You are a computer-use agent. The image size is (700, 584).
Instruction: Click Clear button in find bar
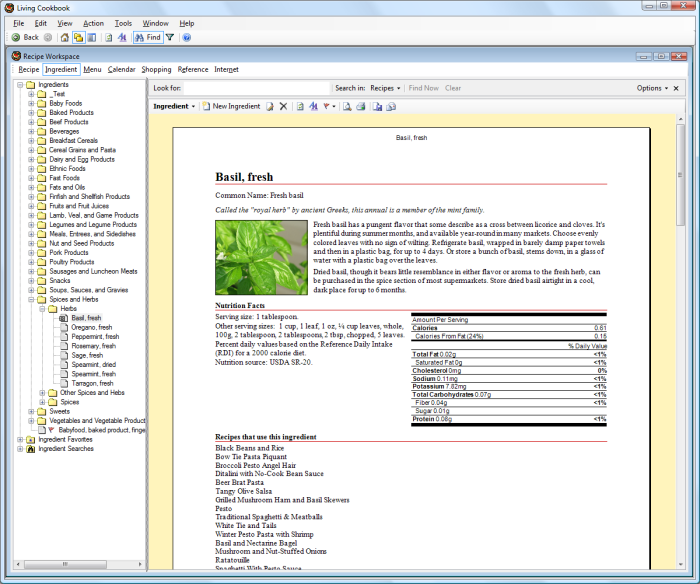(x=453, y=88)
